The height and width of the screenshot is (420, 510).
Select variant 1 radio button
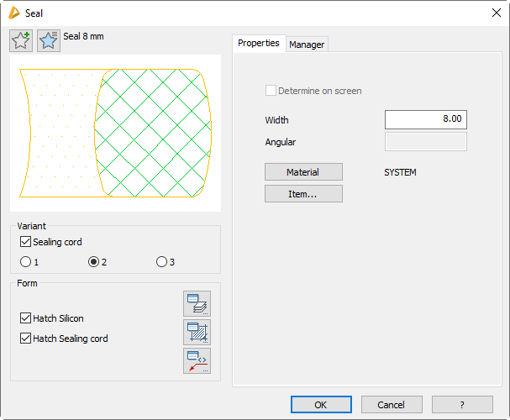point(25,262)
